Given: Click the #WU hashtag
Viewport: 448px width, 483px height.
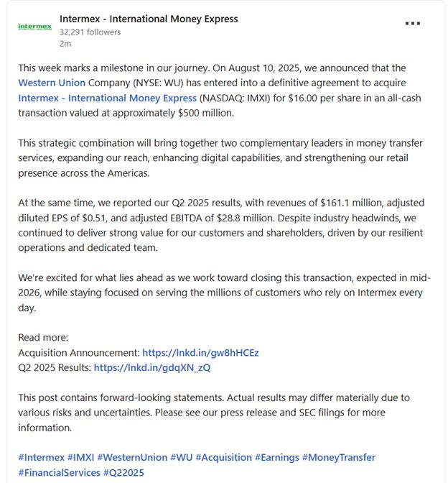Looking at the screenshot, I should (180, 457).
